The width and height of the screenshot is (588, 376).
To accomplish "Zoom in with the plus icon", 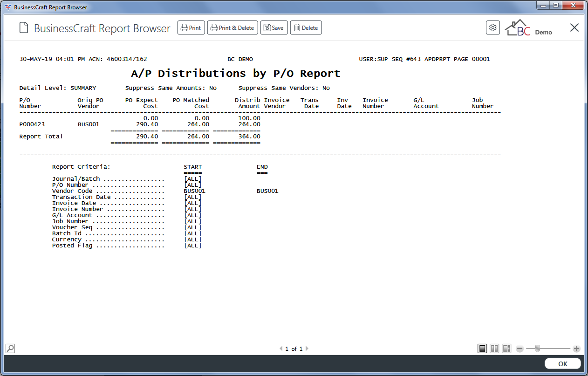I will (576, 349).
